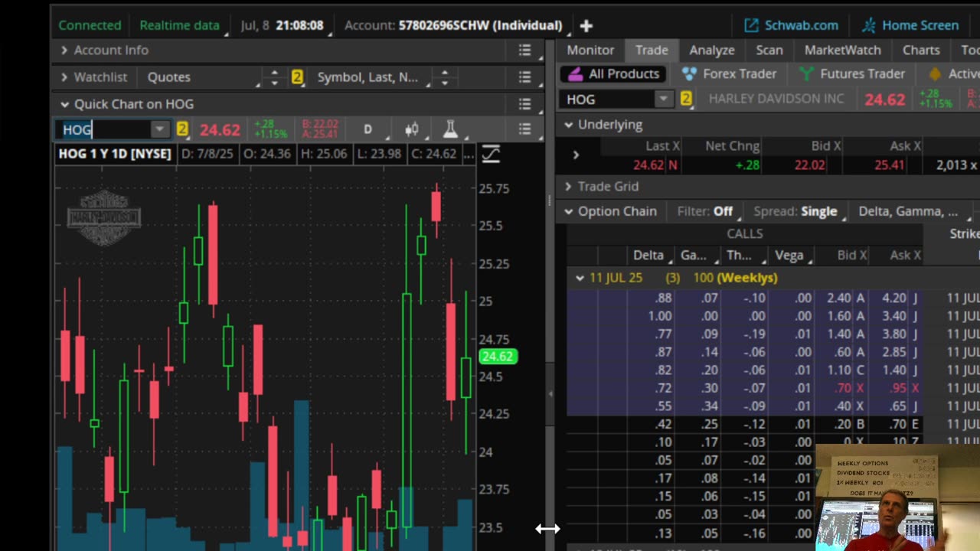Click the Jul, 8 21:08:08 clock
980x551 pixels.
[282, 25]
